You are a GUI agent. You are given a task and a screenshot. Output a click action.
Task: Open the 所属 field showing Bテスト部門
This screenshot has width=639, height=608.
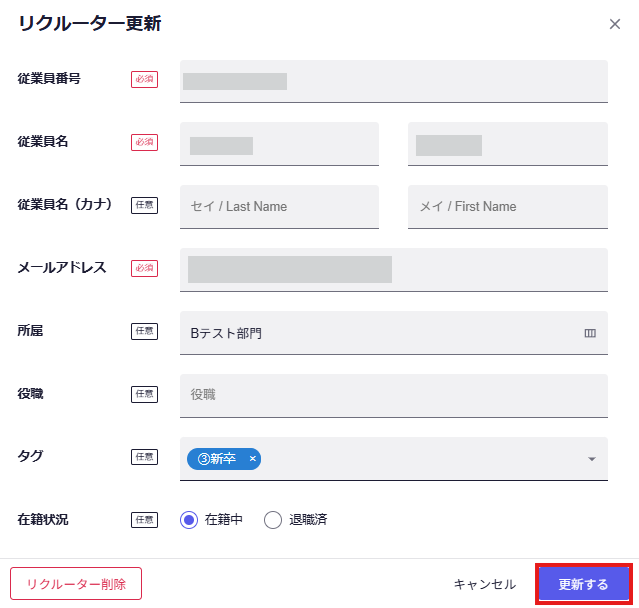(380, 333)
